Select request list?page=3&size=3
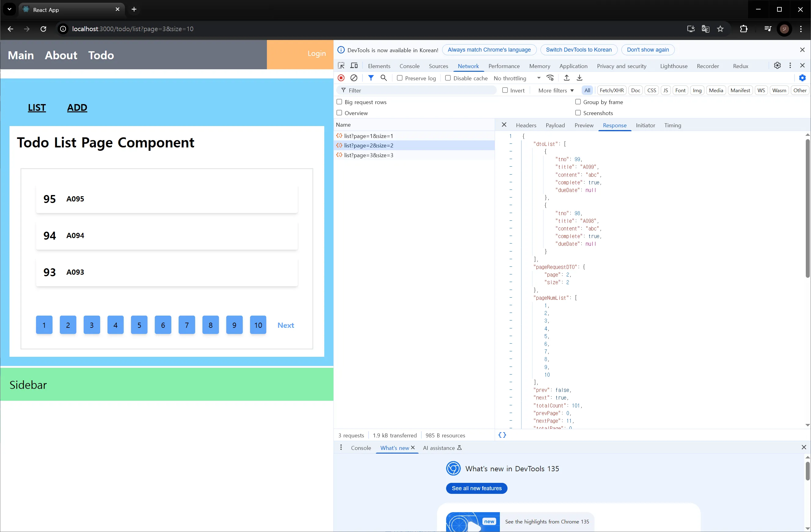Image resolution: width=811 pixels, height=532 pixels. [x=414, y=155]
